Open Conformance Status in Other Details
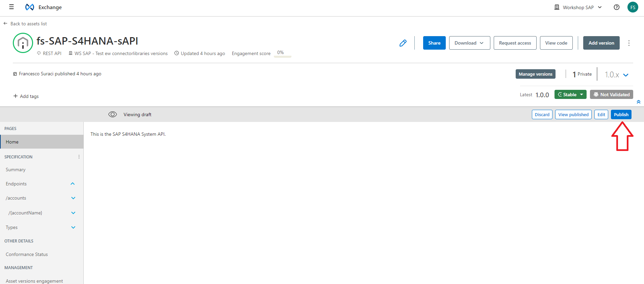Image resolution: width=644 pixels, height=284 pixels. (x=27, y=254)
